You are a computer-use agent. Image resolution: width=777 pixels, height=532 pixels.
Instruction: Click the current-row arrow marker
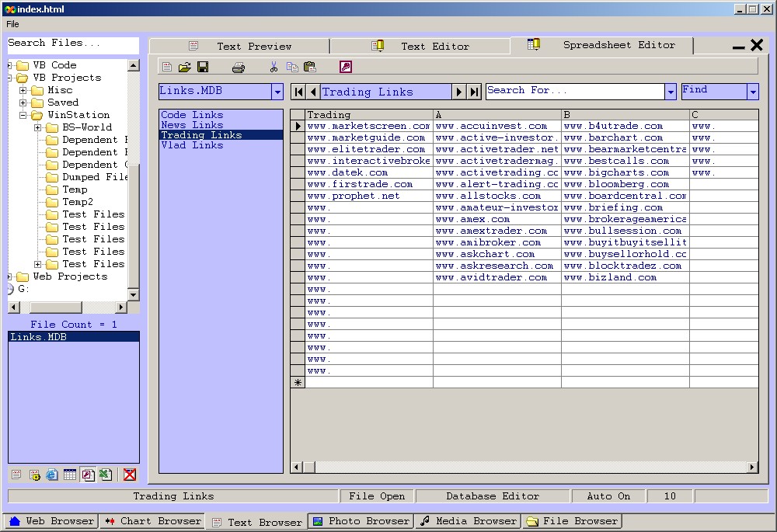pos(298,126)
